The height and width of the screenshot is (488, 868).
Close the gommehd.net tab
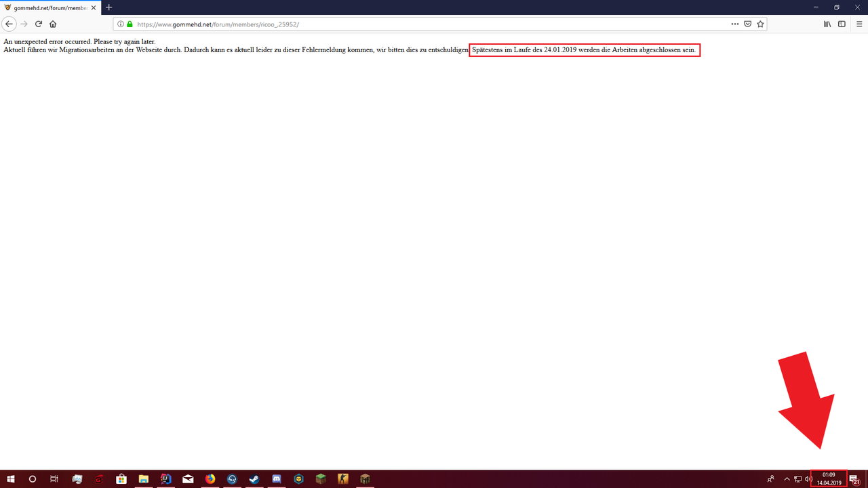[94, 7]
